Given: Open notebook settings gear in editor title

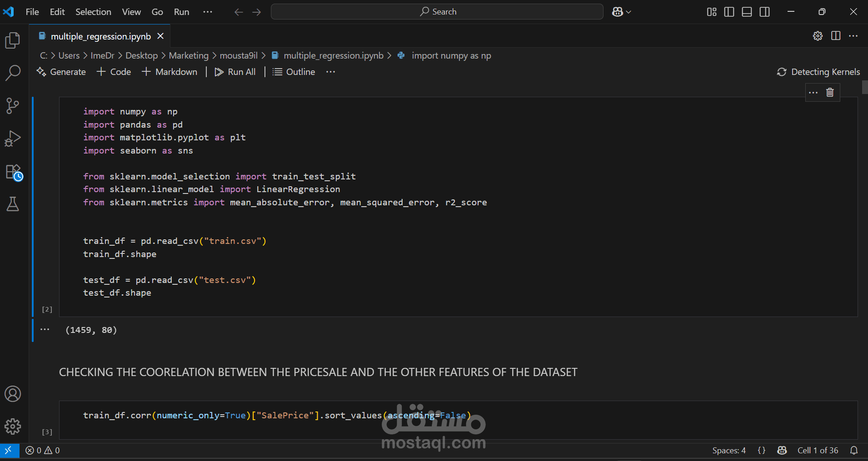Looking at the screenshot, I should [x=818, y=36].
